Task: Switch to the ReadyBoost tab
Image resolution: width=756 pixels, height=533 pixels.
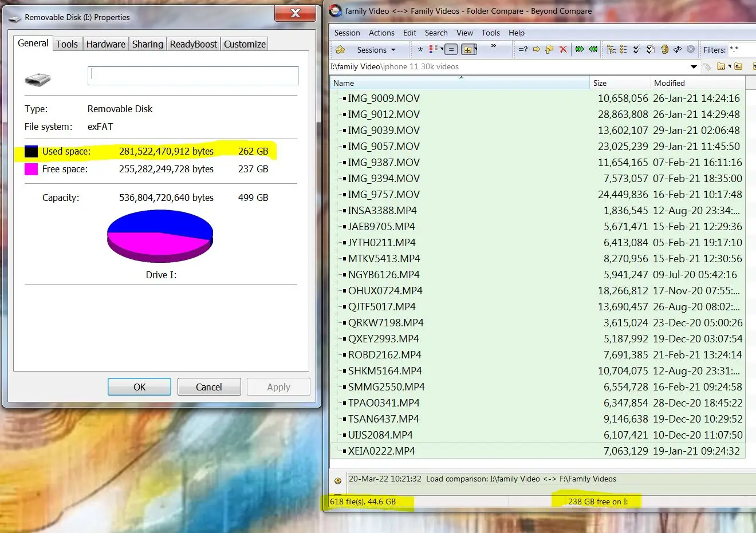Action: tap(194, 44)
